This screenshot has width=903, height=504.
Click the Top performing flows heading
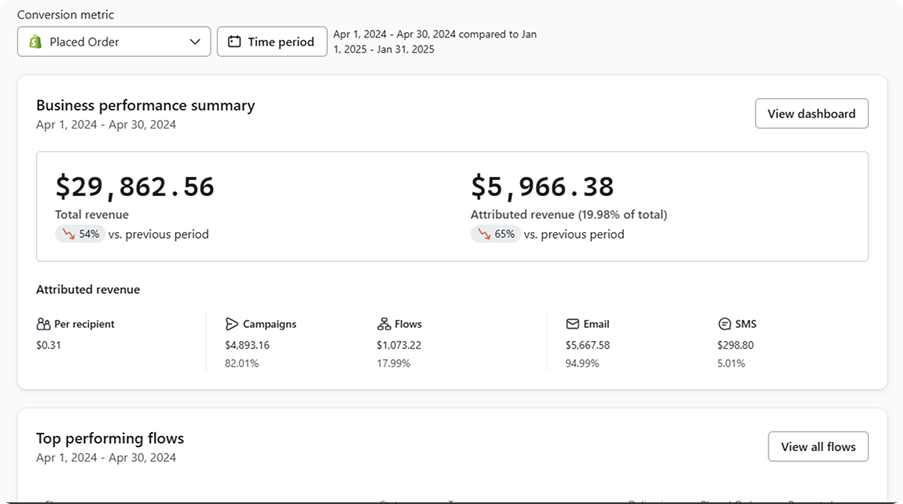[110, 438]
